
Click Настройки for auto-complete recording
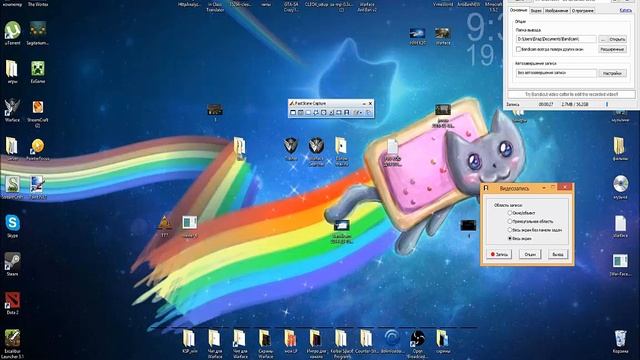pos(612,73)
